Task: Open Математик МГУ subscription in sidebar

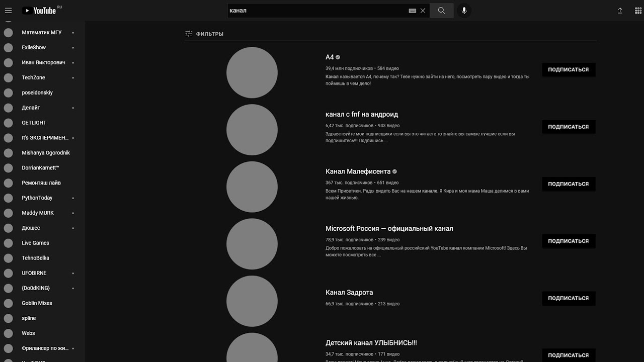Action: point(42,33)
